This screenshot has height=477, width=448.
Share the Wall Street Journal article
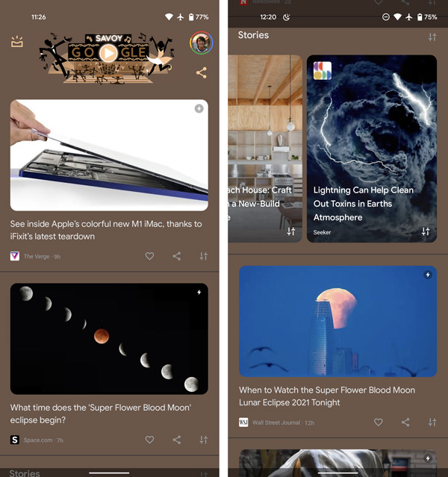tap(405, 423)
